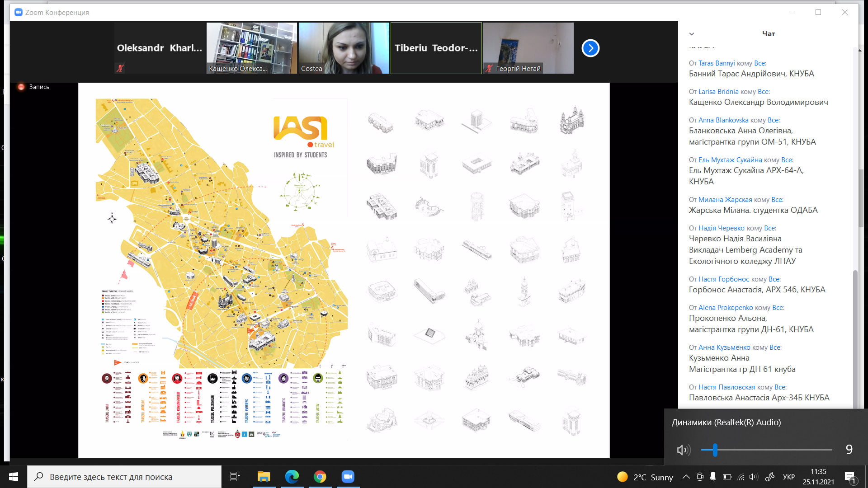Click the Windows Start button
This screenshot has width=868, height=488.
click(14, 477)
